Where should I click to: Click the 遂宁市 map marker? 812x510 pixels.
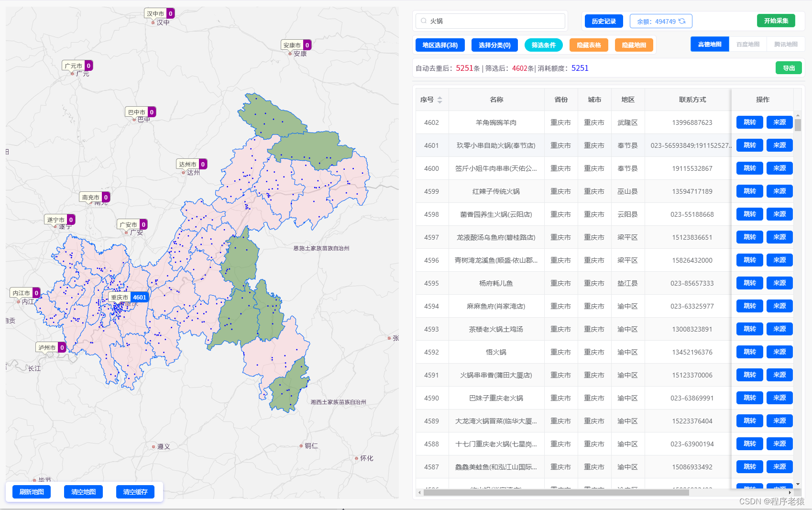[x=60, y=220]
